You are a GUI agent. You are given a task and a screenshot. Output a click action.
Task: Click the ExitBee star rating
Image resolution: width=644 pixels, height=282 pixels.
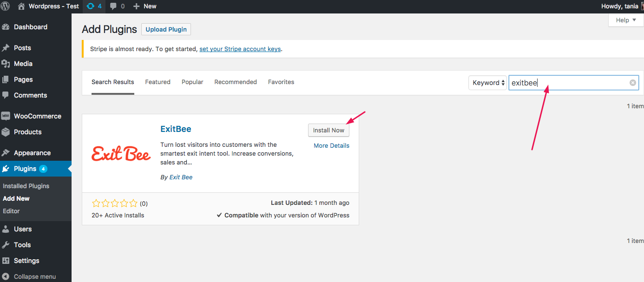coord(115,203)
